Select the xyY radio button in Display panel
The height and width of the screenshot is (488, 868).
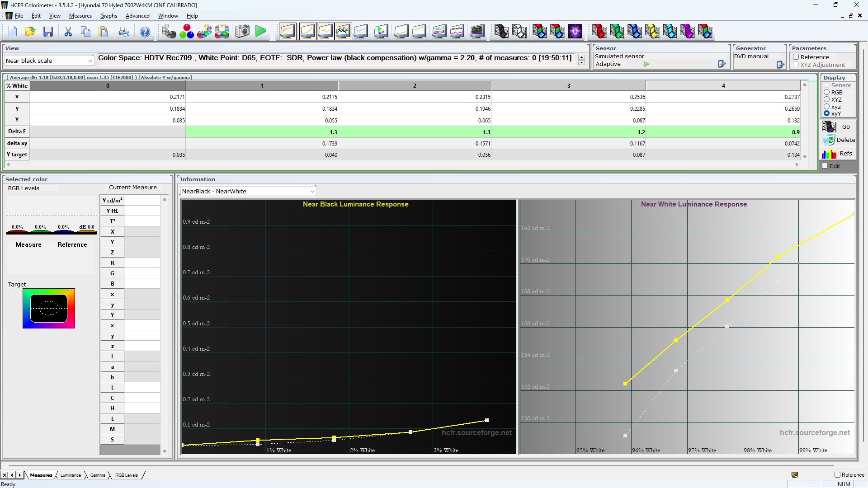(828, 113)
